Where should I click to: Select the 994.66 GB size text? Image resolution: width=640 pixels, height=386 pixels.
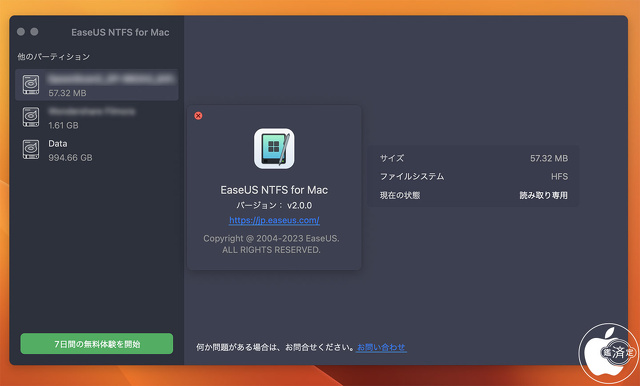coord(70,158)
